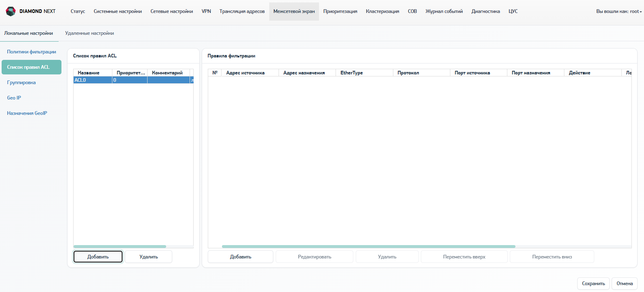Open the Диагностика section

[x=486, y=11]
